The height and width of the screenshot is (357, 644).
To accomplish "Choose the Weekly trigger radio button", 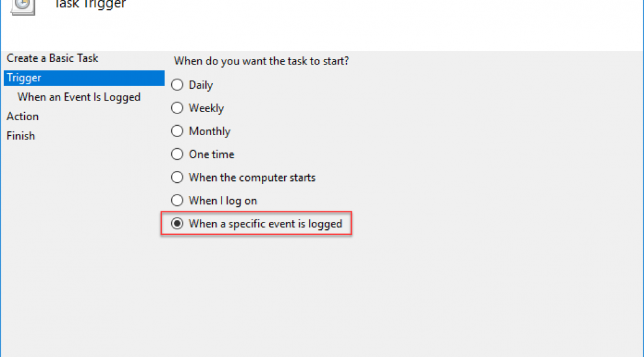I will point(177,108).
